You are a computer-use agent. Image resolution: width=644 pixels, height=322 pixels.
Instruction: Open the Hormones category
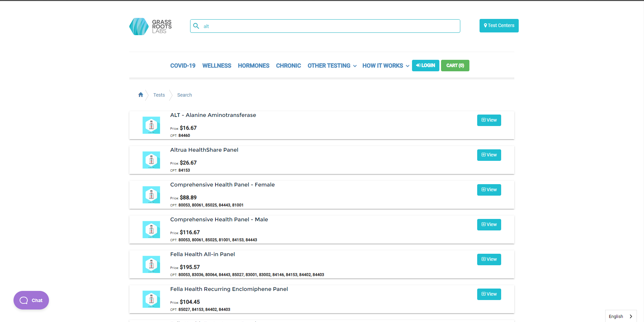click(x=254, y=66)
